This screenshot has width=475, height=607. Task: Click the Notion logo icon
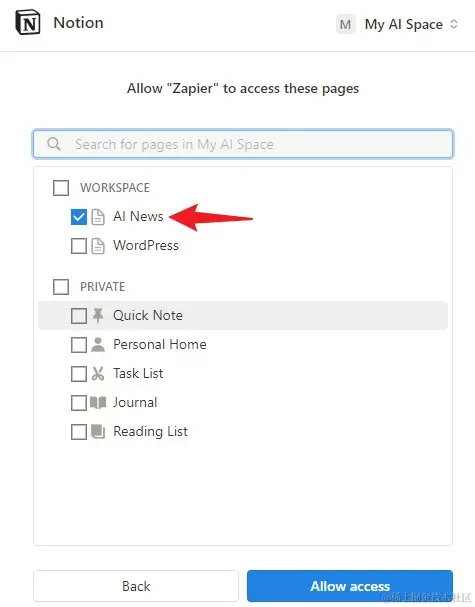point(27,23)
